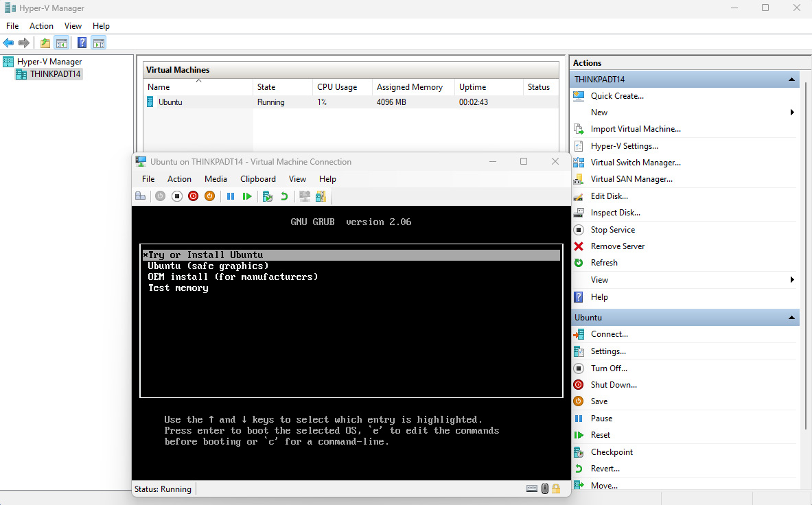
Task: Click the CPU Usage column header
Action: tap(343, 87)
